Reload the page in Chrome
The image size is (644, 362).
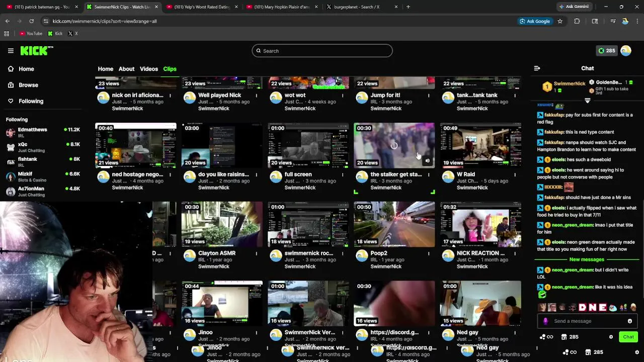31,21
